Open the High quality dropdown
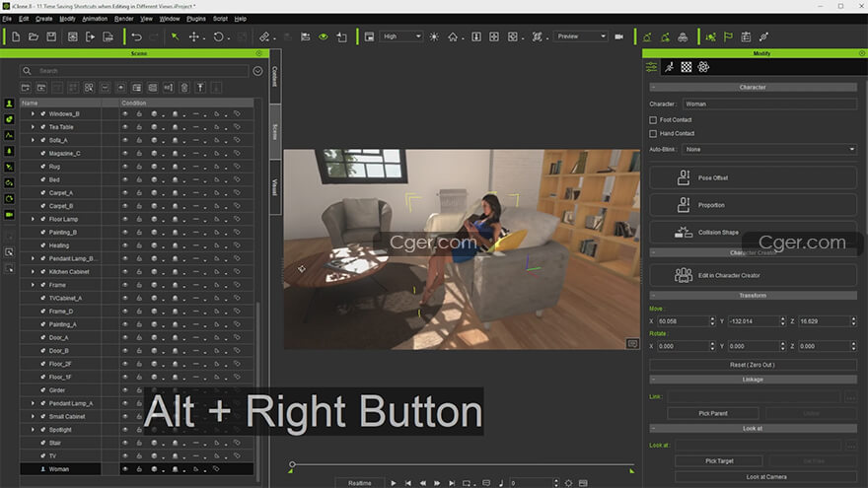Screen dimensions: 868x488 pos(401,36)
